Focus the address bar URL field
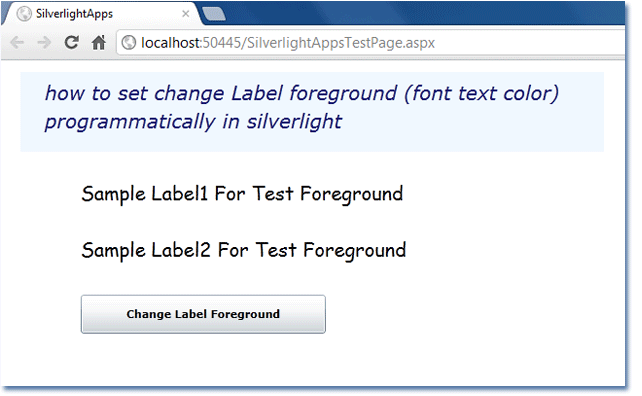Screen dimensions: 642x396 click(x=371, y=42)
